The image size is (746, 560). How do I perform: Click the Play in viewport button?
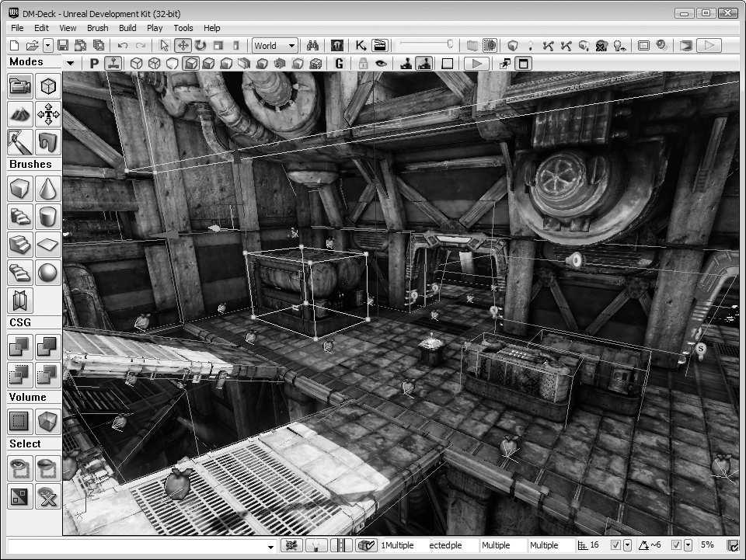click(x=476, y=63)
